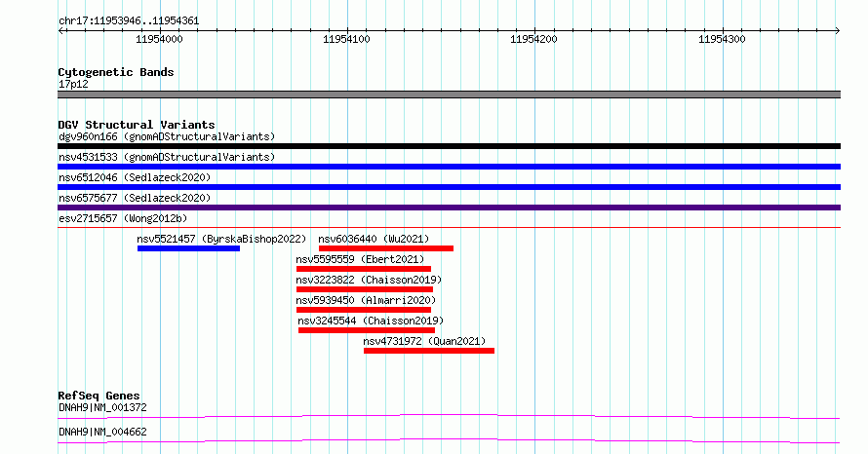Viewport: 868px width, 454px height.
Task: Select the DGV Structural Variants track heading
Action: tap(137, 125)
